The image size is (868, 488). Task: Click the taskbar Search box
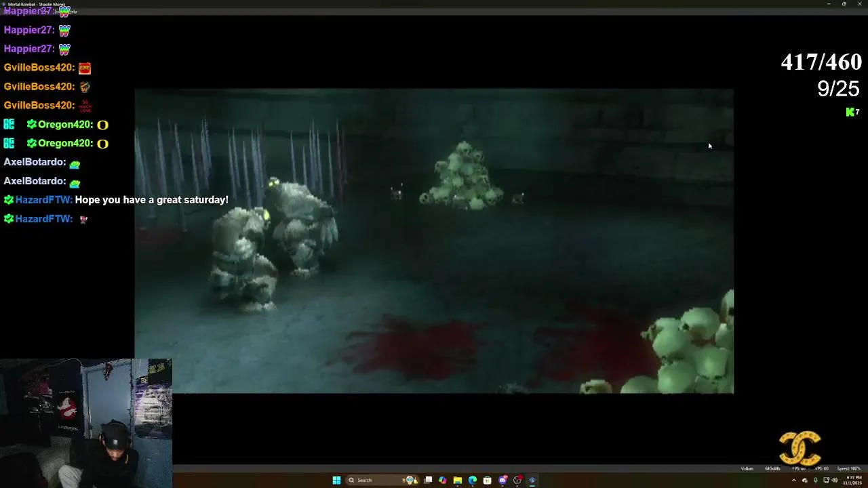381,480
